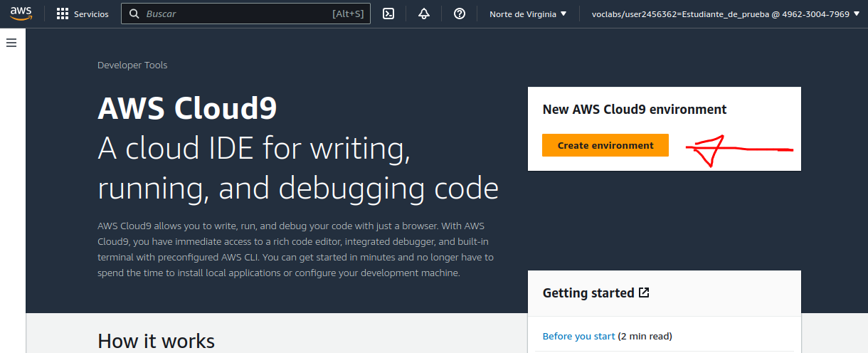
Task: Open the Before you start link
Action: point(578,336)
